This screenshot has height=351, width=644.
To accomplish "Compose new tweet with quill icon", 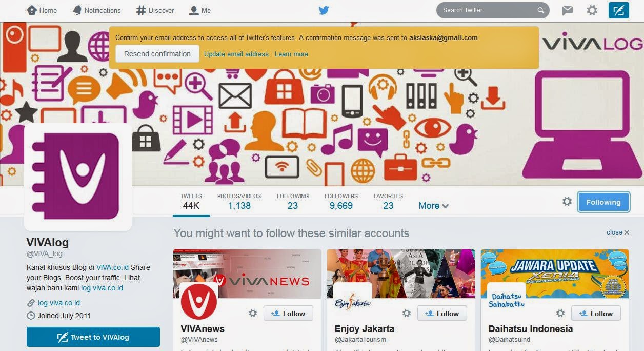I will tap(618, 10).
